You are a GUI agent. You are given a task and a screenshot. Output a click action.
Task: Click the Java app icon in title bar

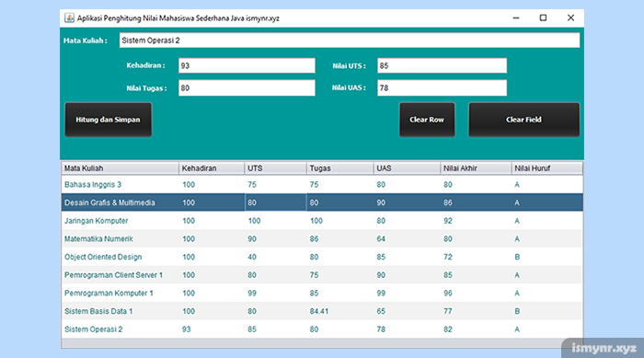pos(69,17)
